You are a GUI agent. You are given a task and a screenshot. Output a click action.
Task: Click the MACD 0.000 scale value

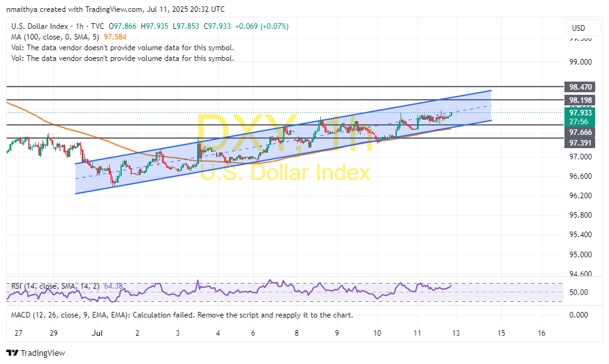point(579,314)
